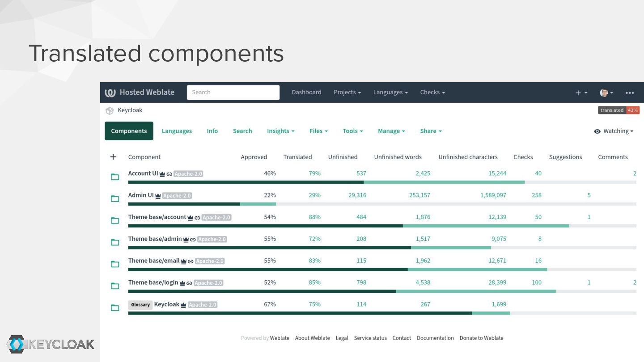Click Theme base/login checks count 100
This screenshot has width=644, height=362.
pyautogui.click(x=537, y=282)
